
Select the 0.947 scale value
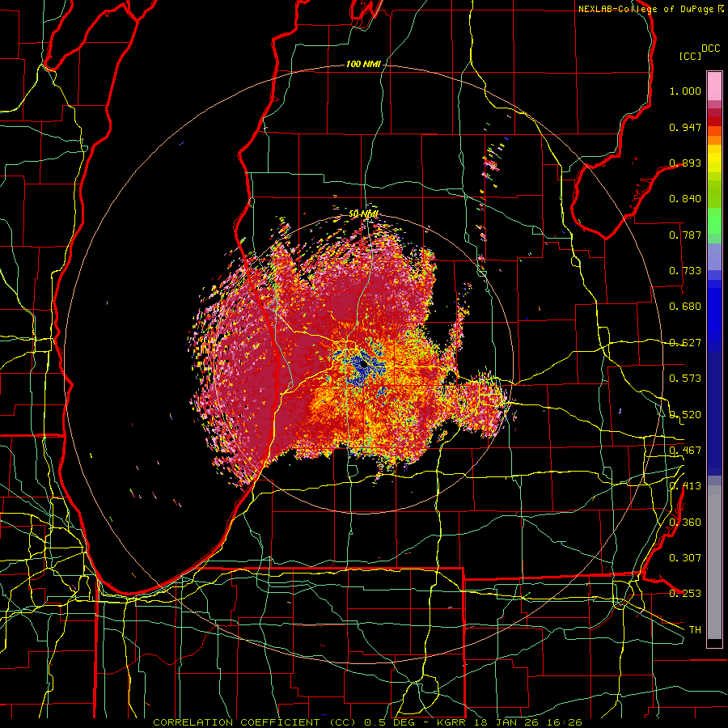tap(685, 127)
